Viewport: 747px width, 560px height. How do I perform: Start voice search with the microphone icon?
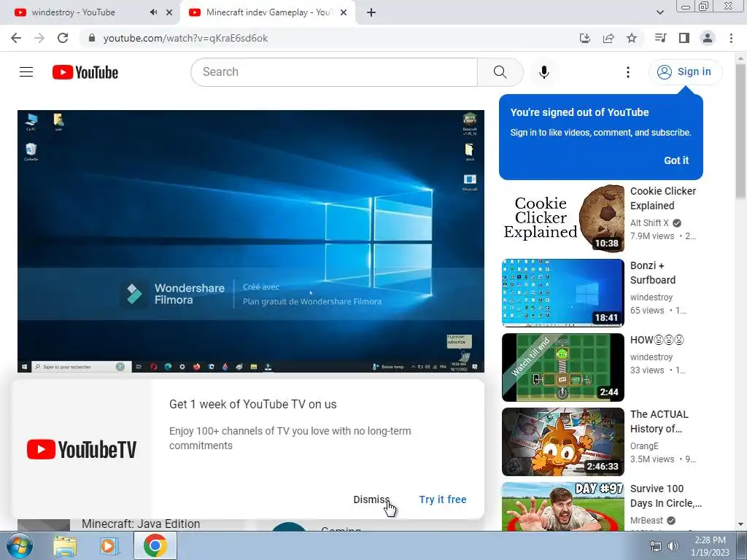[544, 72]
